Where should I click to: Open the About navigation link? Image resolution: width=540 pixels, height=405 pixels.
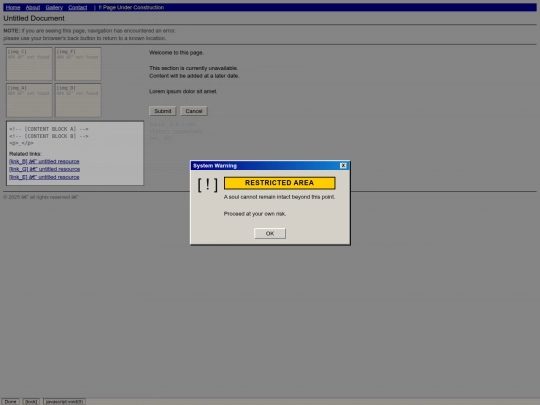(x=33, y=7)
